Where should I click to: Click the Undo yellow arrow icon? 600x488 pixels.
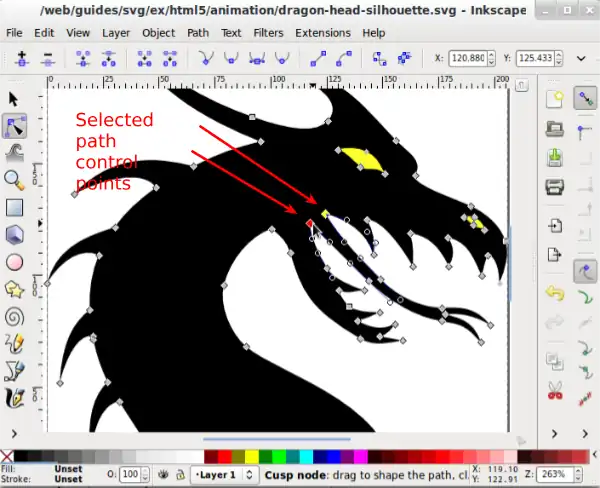[555, 294]
